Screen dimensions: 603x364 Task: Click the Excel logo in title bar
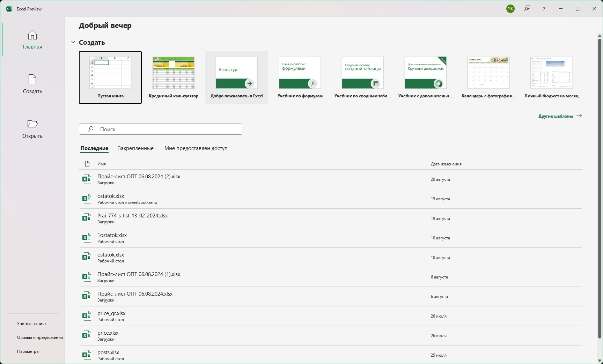point(9,9)
